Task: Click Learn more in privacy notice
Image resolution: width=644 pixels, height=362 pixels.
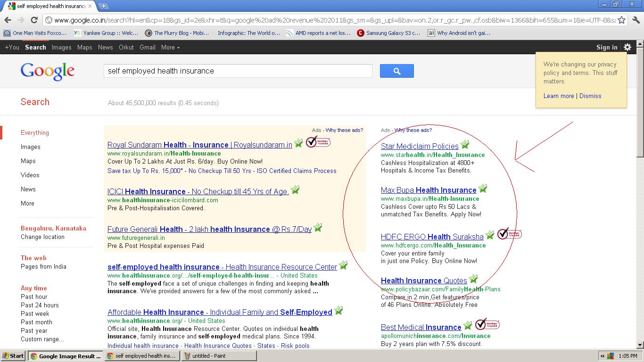Action: (x=559, y=96)
